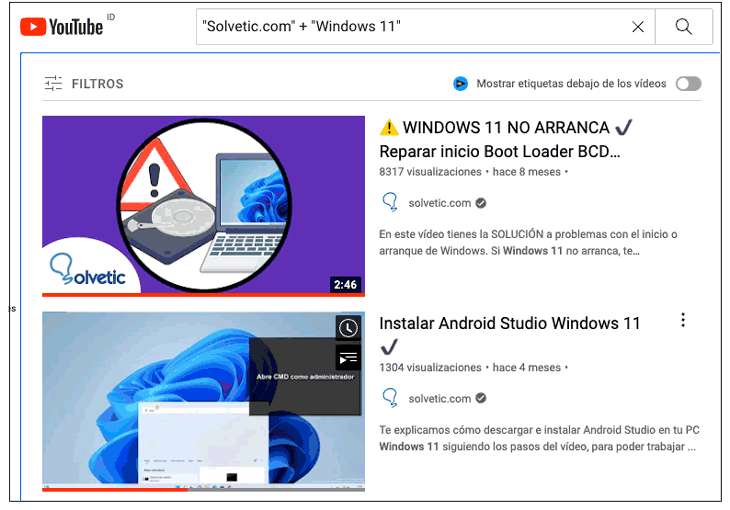This screenshot has height=510, width=730.
Task: Focus the search field containing "Solvetic.com"
Action: click(x=426, y=27)
